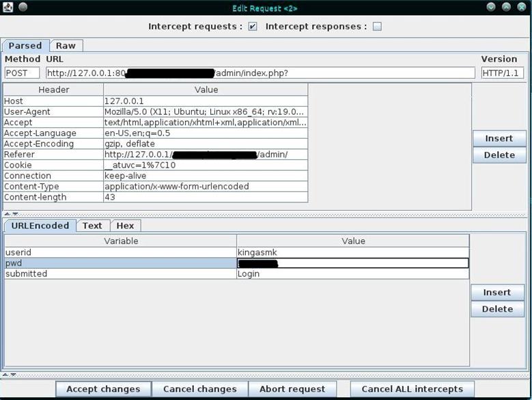Select the Parsed tab

coord(25,46)
